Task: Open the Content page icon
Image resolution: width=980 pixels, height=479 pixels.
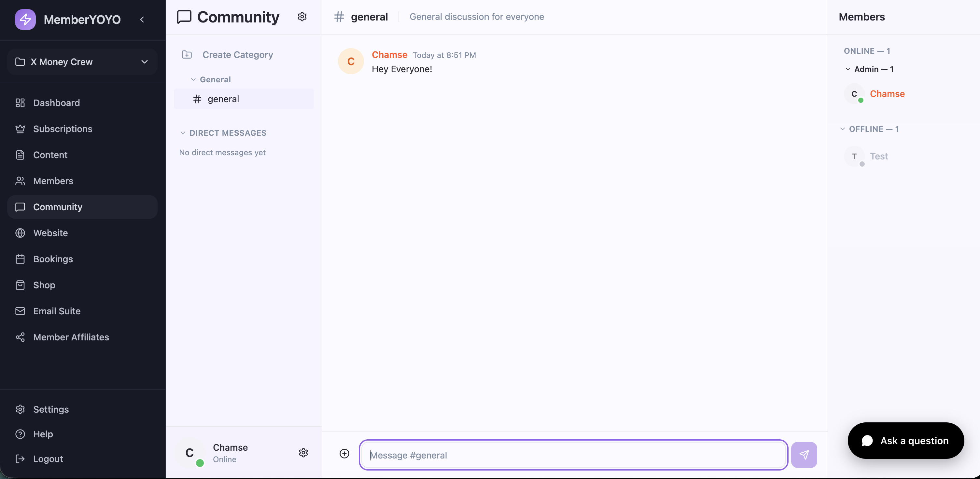Action: pyautogui.click(x=20, y=155)
